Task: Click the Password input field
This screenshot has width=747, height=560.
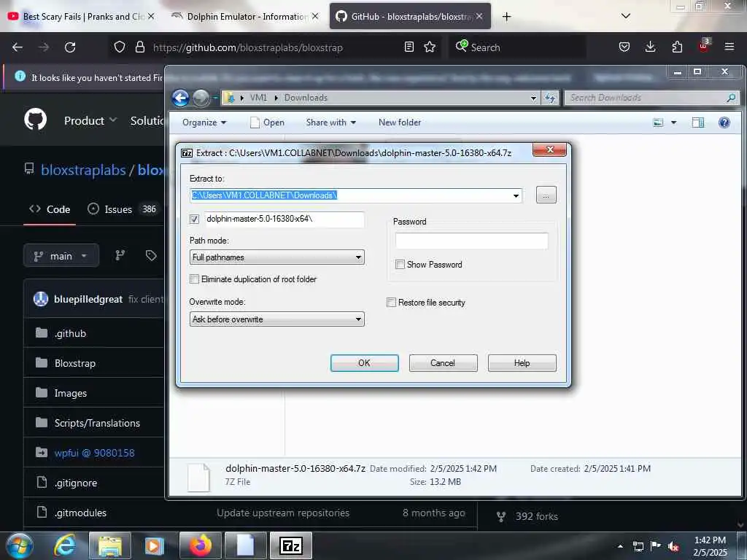Action: (472, 241)
